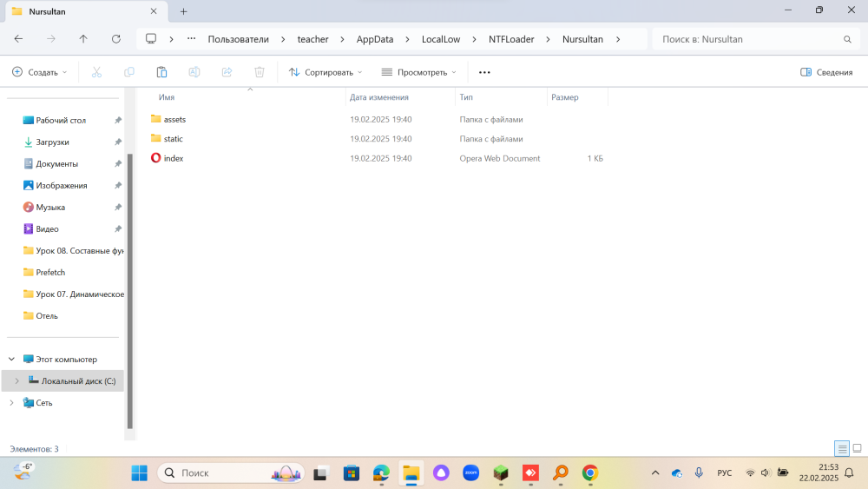Image resolution: width=868 pixels, height=489 pixels.
Task: Navigate to AppData breadcrumb
Action: point(375,39)
